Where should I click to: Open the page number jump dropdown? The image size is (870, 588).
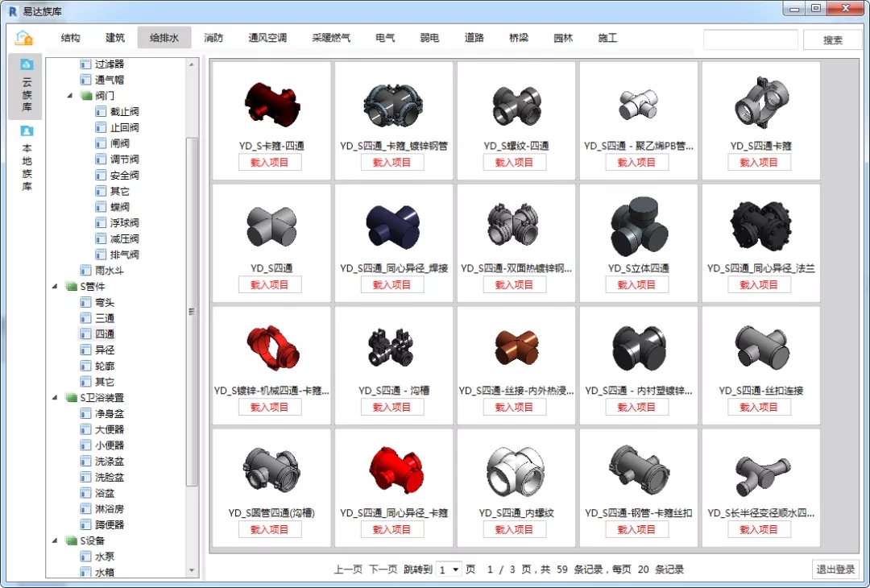(449, 569)
